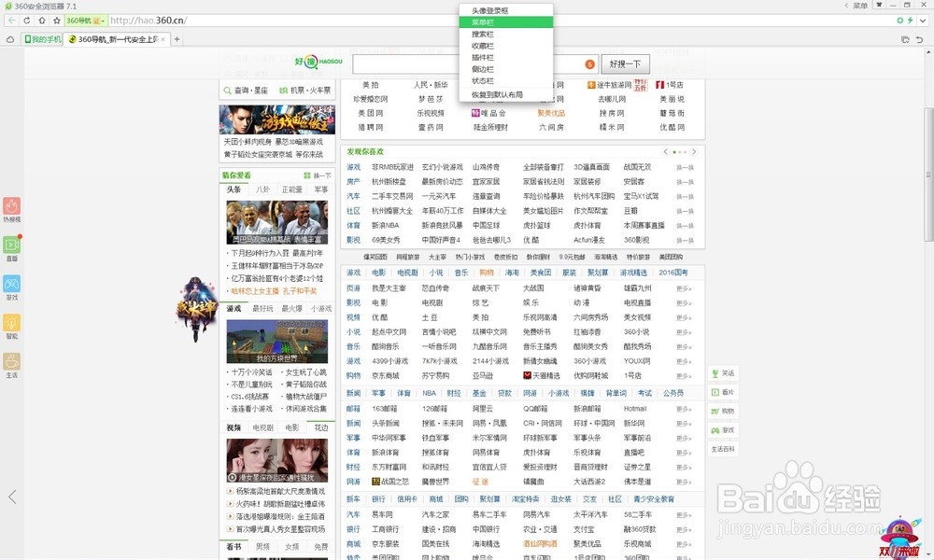The width and height of the screenshot is (934, 560).
Task: Click the 好搜一下 search button
Action: click(625, 63)
